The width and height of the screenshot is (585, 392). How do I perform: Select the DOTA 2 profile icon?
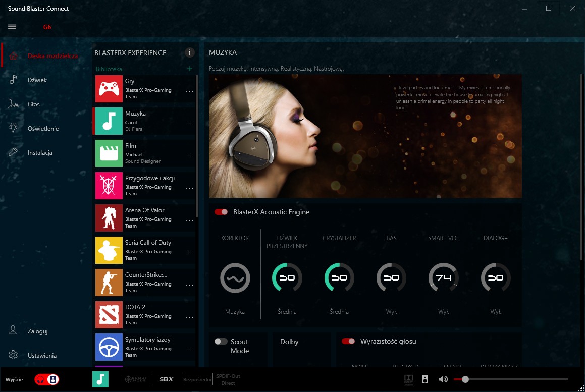click(109, 314)
